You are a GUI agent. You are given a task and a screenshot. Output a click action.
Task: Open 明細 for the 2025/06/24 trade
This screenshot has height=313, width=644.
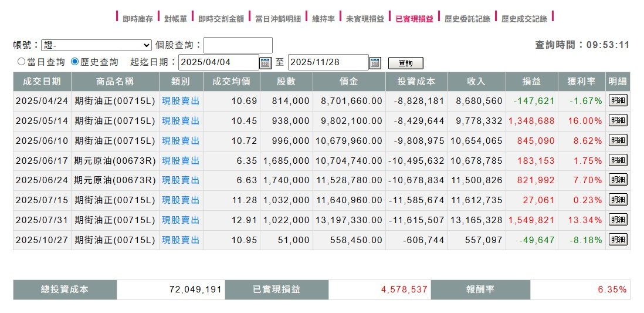pyautogui.click(x=618, y=180)
